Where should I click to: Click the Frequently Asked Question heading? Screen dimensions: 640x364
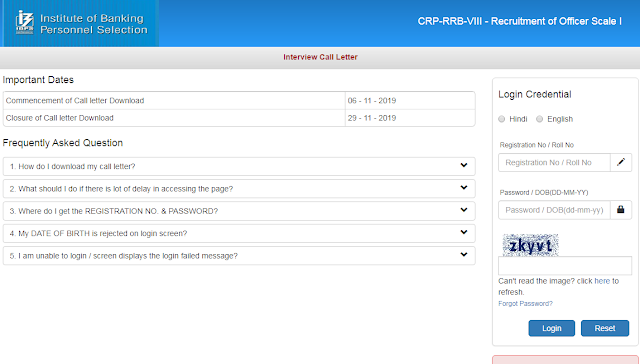[x=63, y=143]
